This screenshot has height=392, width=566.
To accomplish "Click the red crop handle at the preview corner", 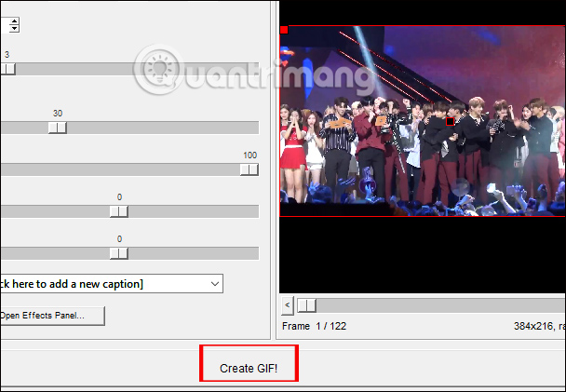I will point(284,30).
